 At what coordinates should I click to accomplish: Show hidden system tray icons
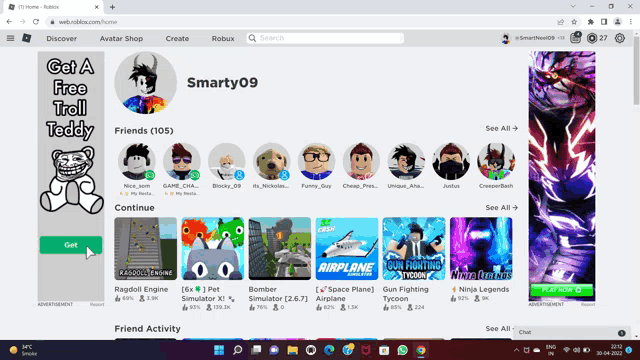(516, 350)
